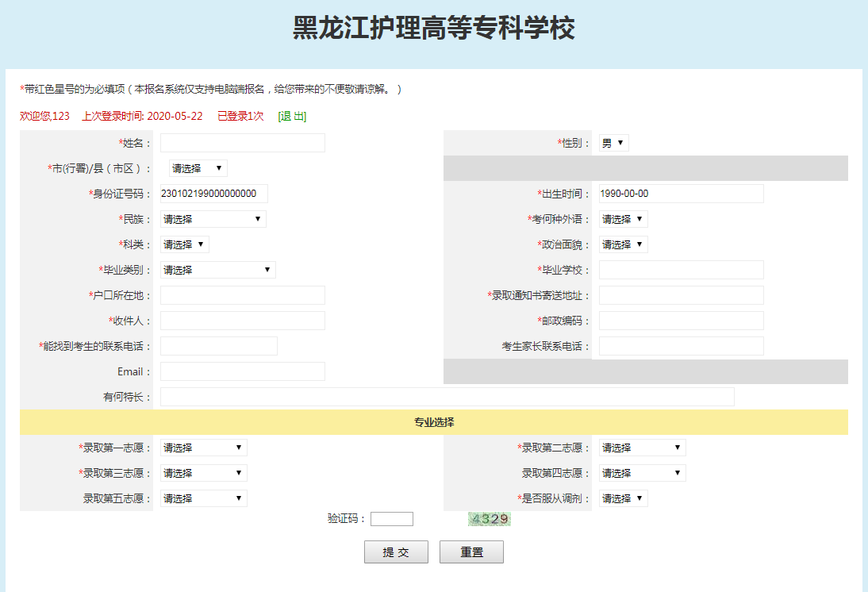Expand the 是否服从调剂 dropdown
Image resolution: width=868 pixels, height=592 pixels.
point(623,498)
